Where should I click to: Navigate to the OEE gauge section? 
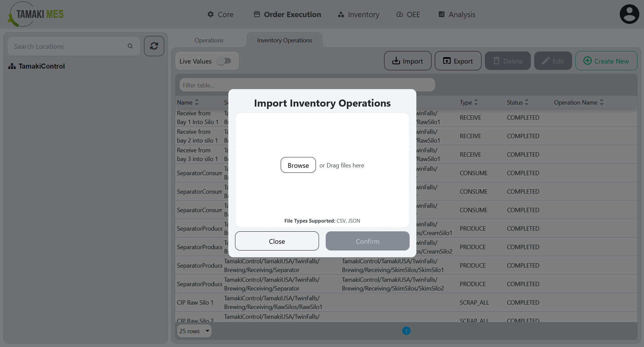(x=408, y=14)
